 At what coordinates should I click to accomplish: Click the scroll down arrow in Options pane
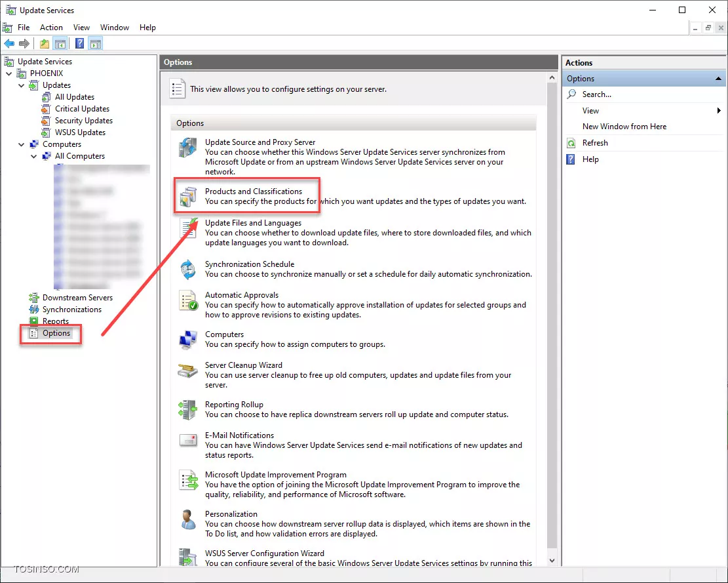point(552,561)
